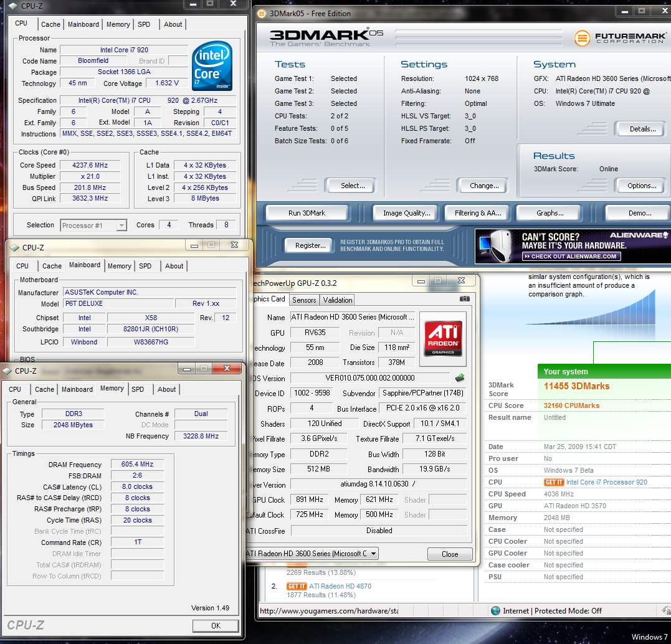Open the Intel Core i7 Processor 920 link
Screen dimensions: 671x644
[606, 482]
